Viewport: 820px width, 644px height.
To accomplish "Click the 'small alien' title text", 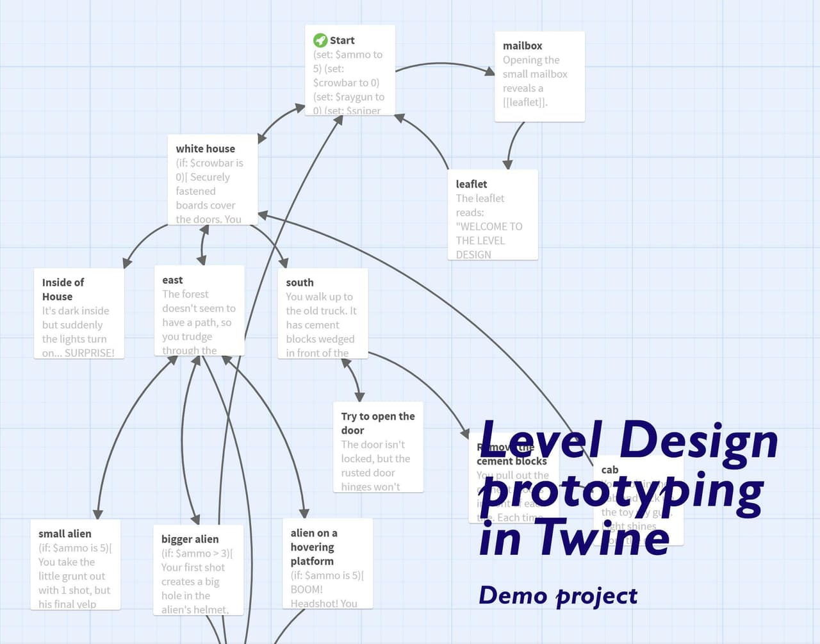I will 65,534.
